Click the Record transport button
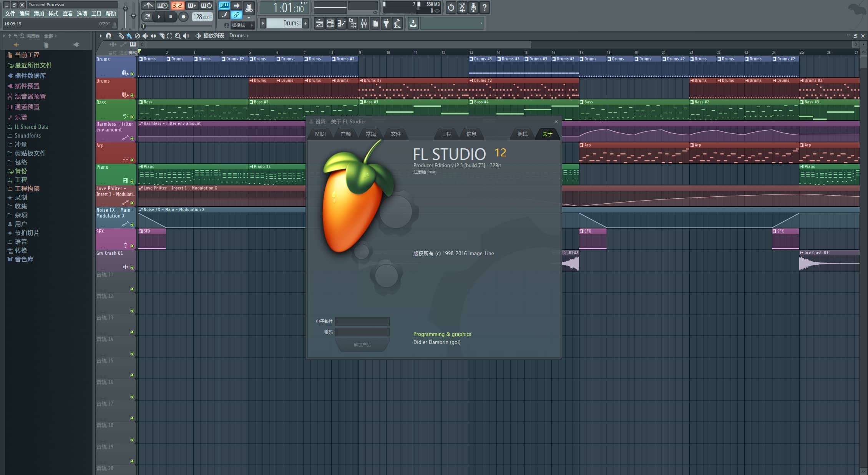This screenshot has height=475, width=868. (183, 17)
